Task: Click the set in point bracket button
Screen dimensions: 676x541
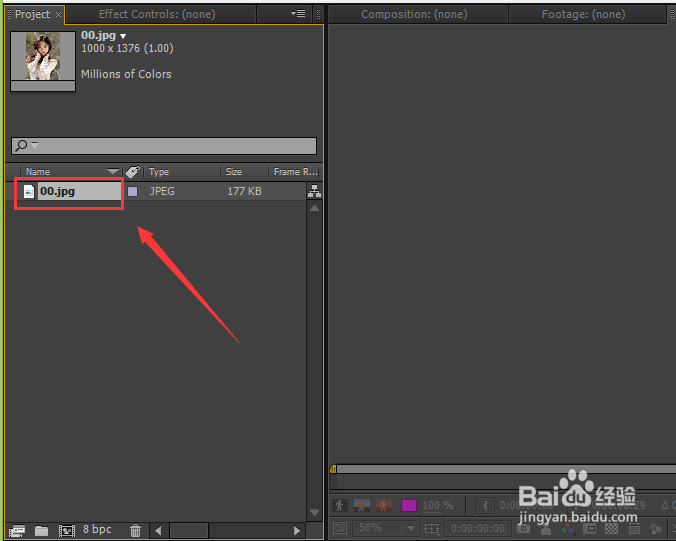Action: pos(485,505)
